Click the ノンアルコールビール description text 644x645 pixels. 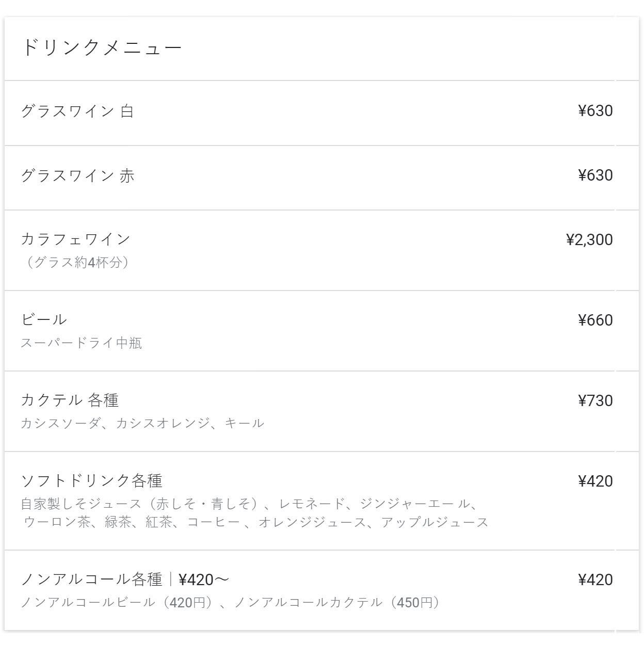click(x=230, y=602)
